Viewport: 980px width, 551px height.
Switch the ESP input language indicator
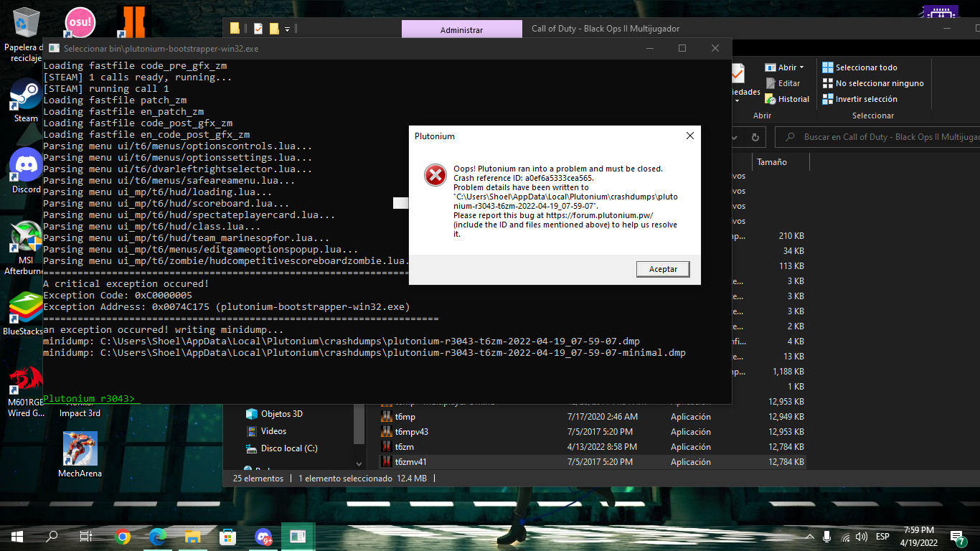(882, 537)
